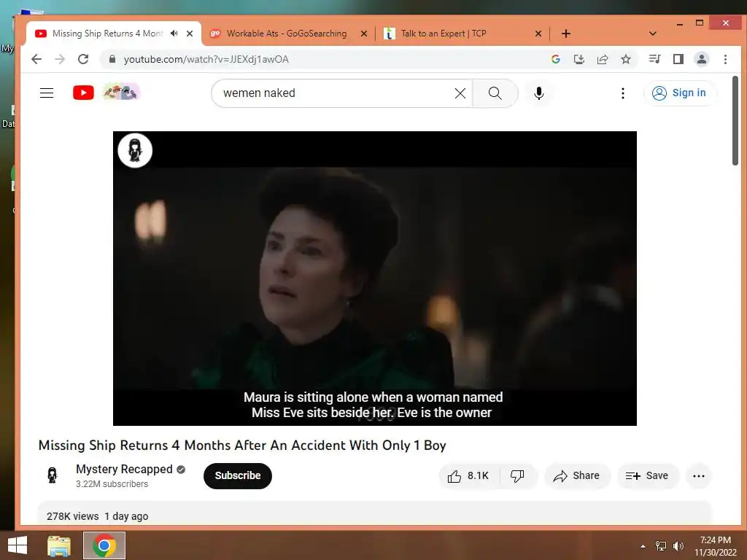The image size is (747, 560).
Task: Reload the YouTube page
Action: pyautogui.click(x=83, y=59)
